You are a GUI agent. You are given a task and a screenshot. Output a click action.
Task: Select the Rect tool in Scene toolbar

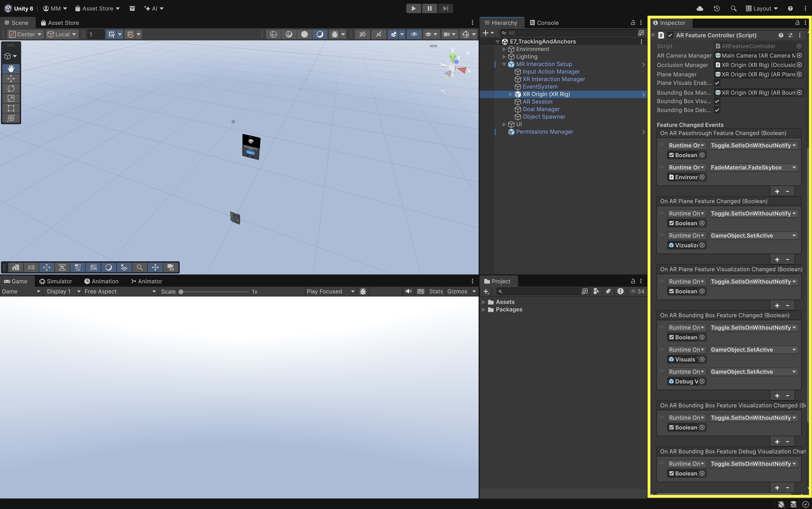click(x=11, y=108)
